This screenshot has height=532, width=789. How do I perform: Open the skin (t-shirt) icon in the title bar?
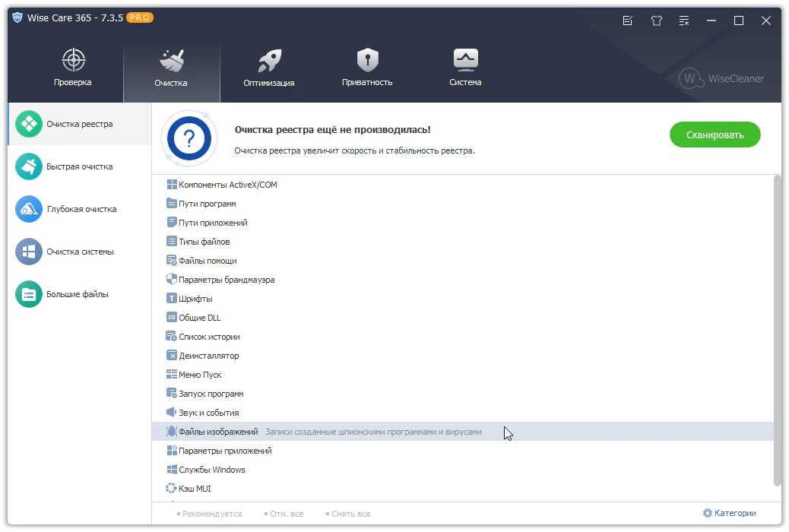(656, 21)
